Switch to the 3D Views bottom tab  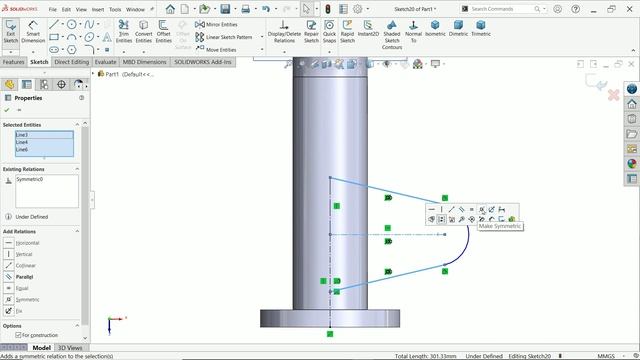point(70,348)
